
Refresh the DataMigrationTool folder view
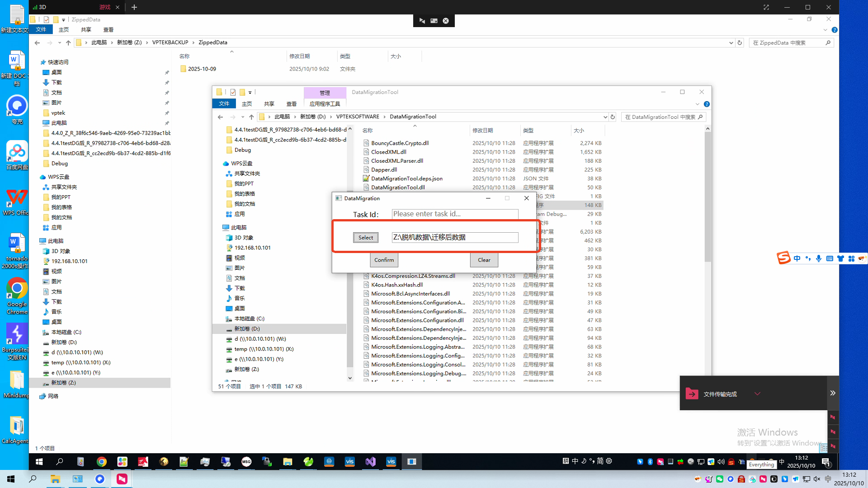tap(613, 117)
